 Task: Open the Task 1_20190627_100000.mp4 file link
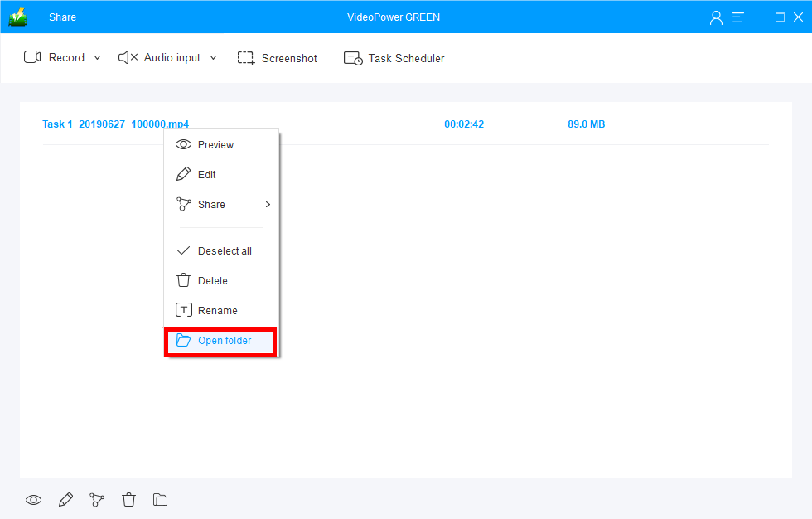coord(115,124)
